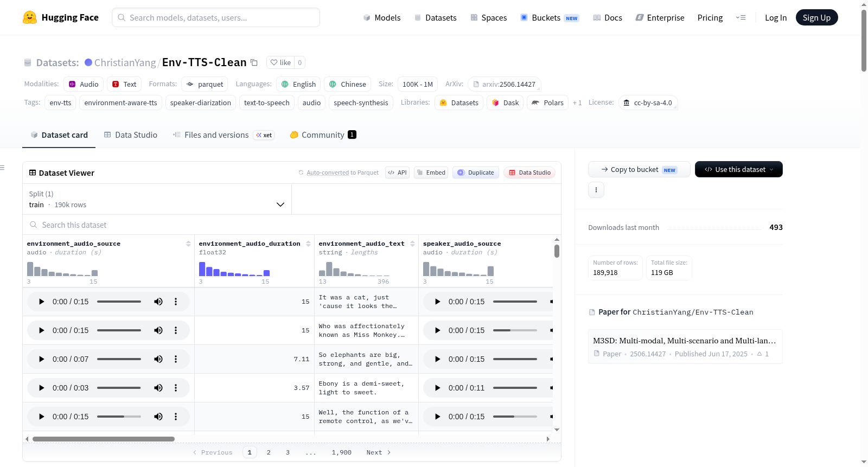Open the API button in viewer
This screenshot has width=868, height=467.
pos(397,172)
